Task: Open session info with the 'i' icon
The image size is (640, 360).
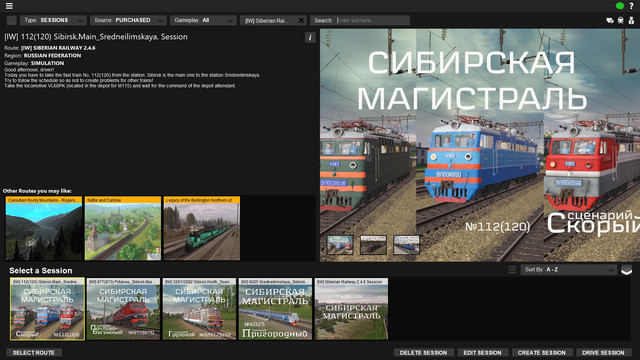Action: 310,38
